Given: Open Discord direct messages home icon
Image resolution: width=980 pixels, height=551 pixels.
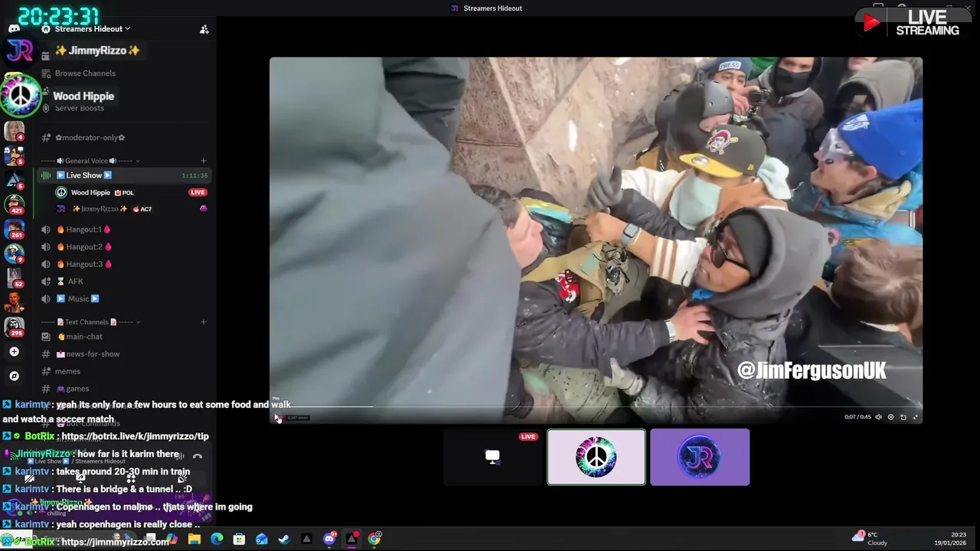Looking at the screenshot, I should click(14, 28).
